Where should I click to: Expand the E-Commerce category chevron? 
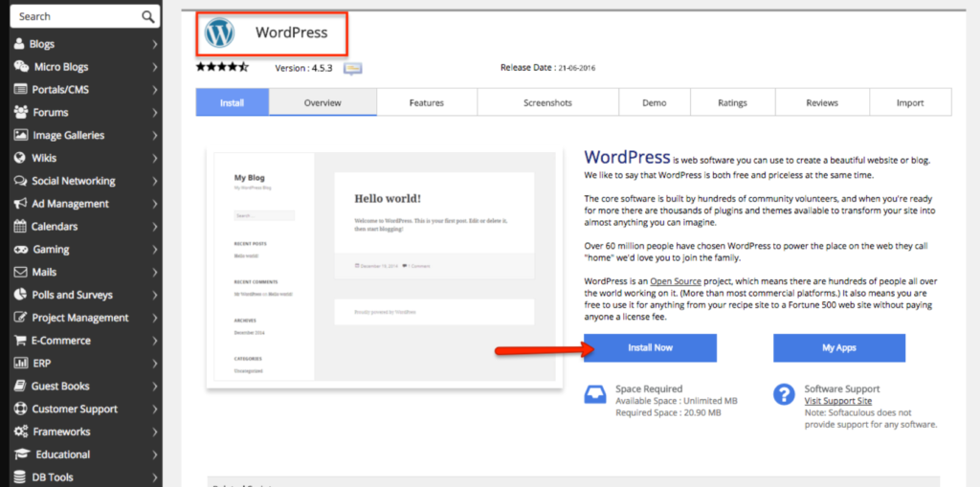point(154,341)
